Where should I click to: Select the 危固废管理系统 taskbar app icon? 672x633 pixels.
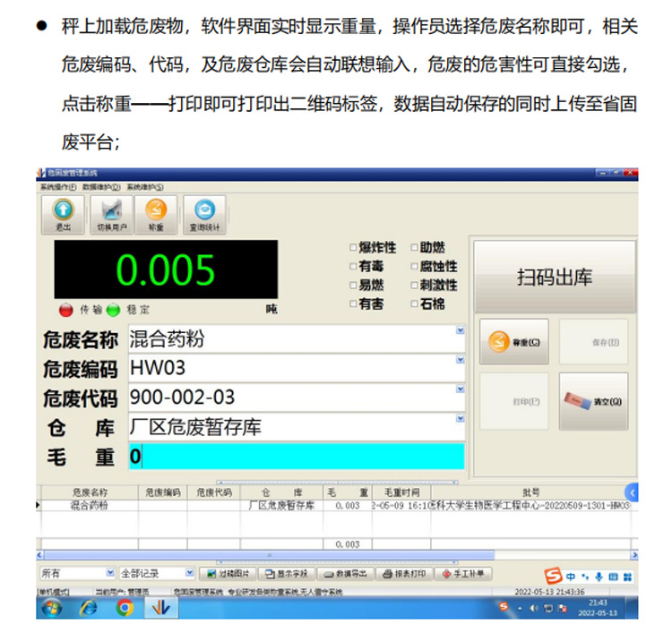point(161,608)
